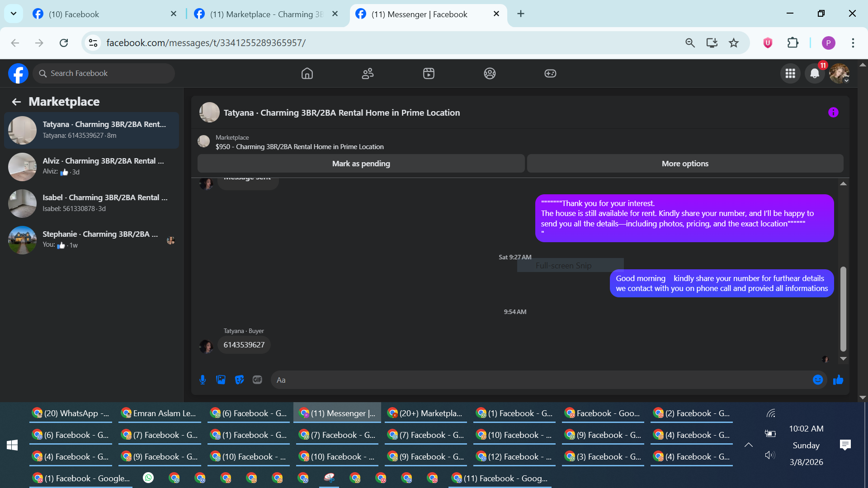Attach a photo using image icon

[x=221, y=380]
